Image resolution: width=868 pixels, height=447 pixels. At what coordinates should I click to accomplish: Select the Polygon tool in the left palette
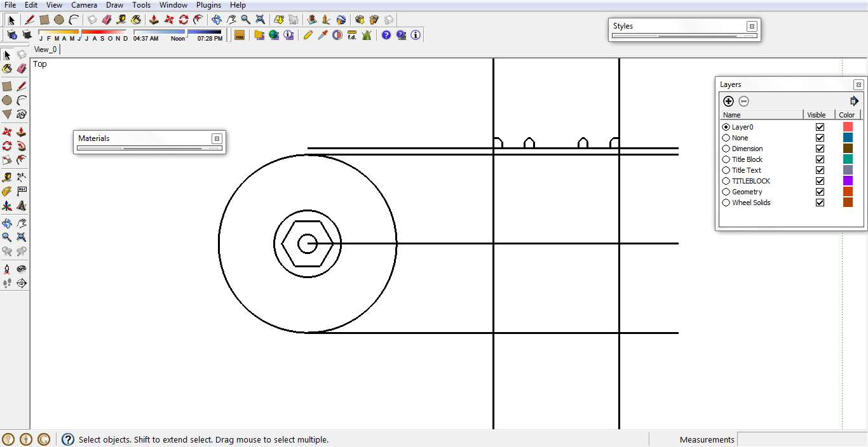[7, 114]
